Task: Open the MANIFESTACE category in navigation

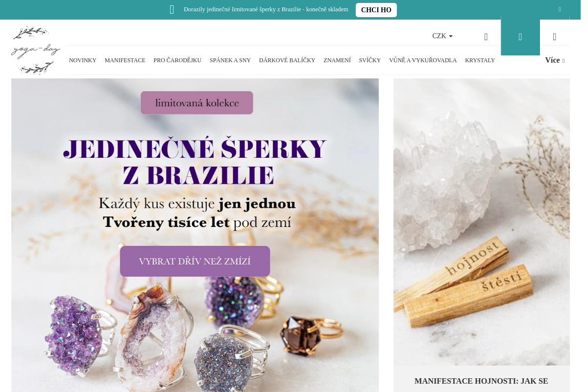Action: click(125, 60)
